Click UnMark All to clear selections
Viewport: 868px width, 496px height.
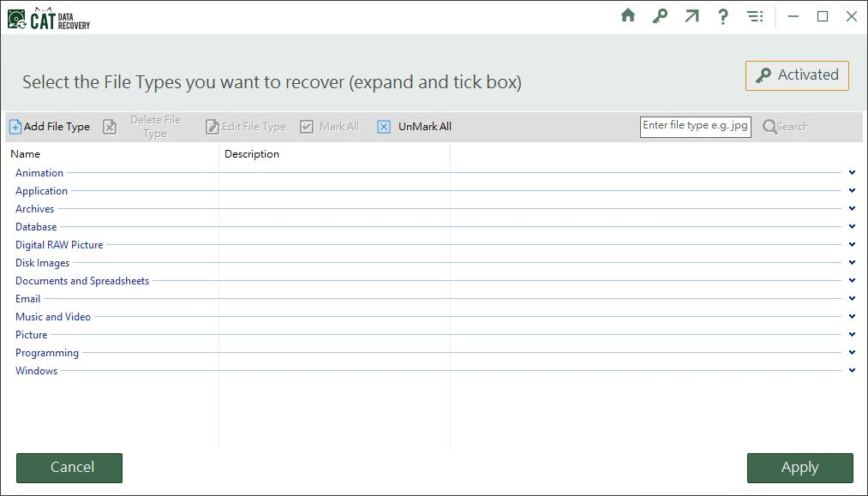(415, 127)
